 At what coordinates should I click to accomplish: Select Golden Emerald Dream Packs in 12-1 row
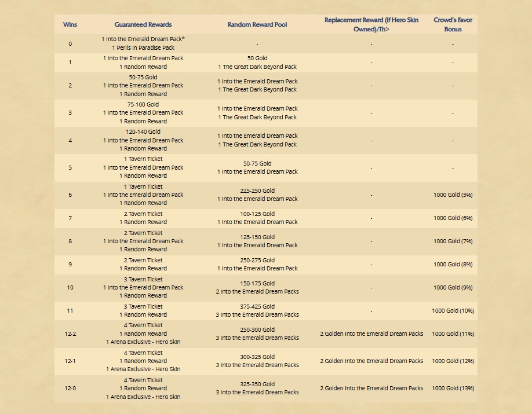click(371, 361)
